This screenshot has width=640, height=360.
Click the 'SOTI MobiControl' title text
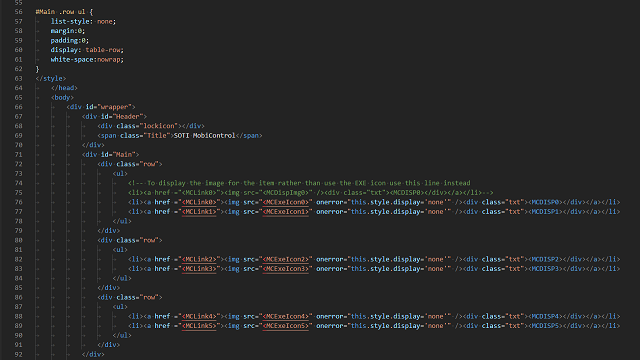point(204,136)
